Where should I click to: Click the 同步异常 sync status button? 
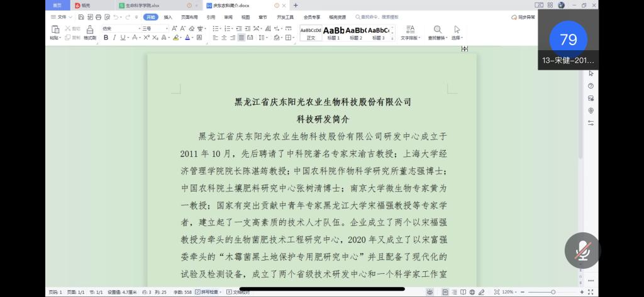523,17
